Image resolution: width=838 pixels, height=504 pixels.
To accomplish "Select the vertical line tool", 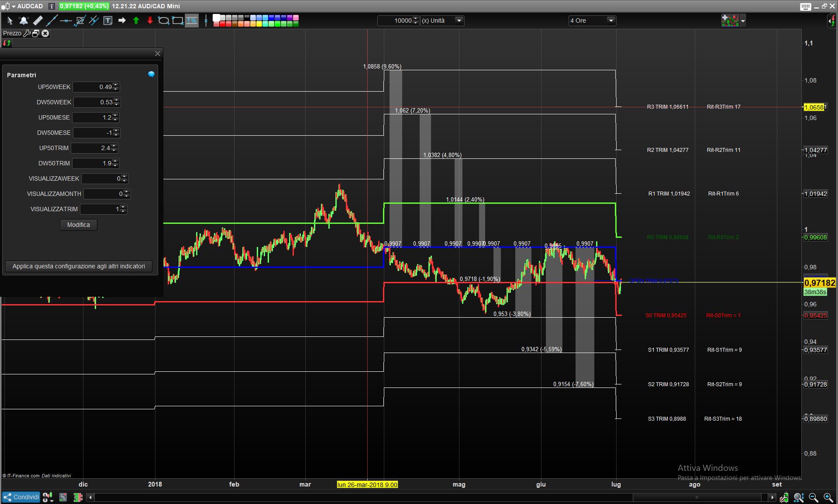I will click(206, 21).
